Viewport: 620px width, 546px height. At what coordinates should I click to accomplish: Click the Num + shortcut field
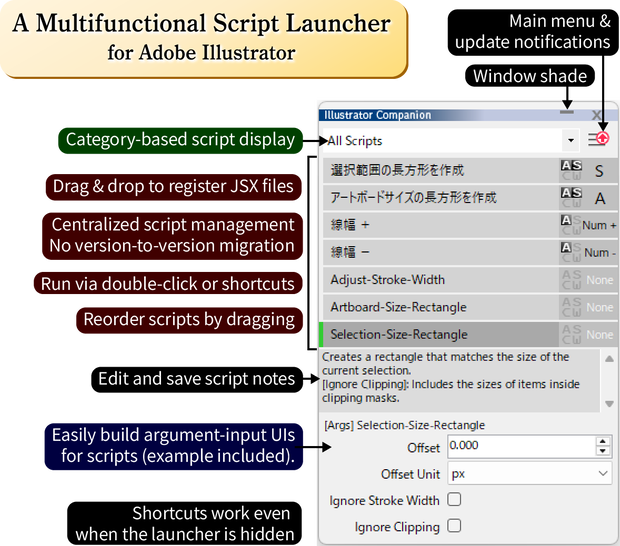point(599,225)
